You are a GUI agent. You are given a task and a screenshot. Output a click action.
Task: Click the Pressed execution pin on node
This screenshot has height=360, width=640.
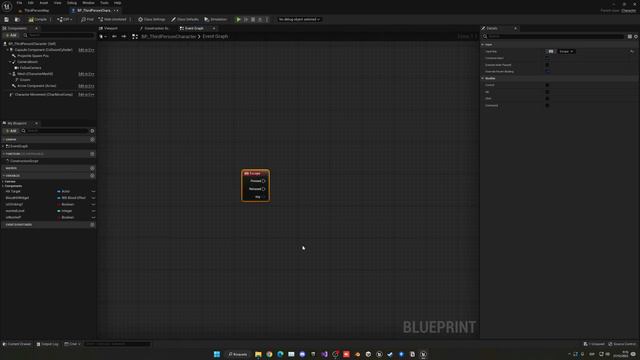(263, 181)
